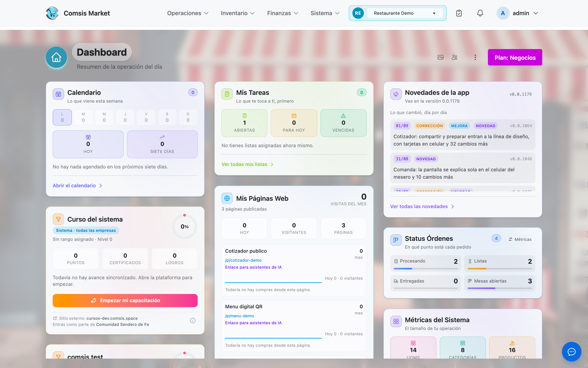Click the Mesas abiertas status tile
588x368 pixels.
[500, 283]
